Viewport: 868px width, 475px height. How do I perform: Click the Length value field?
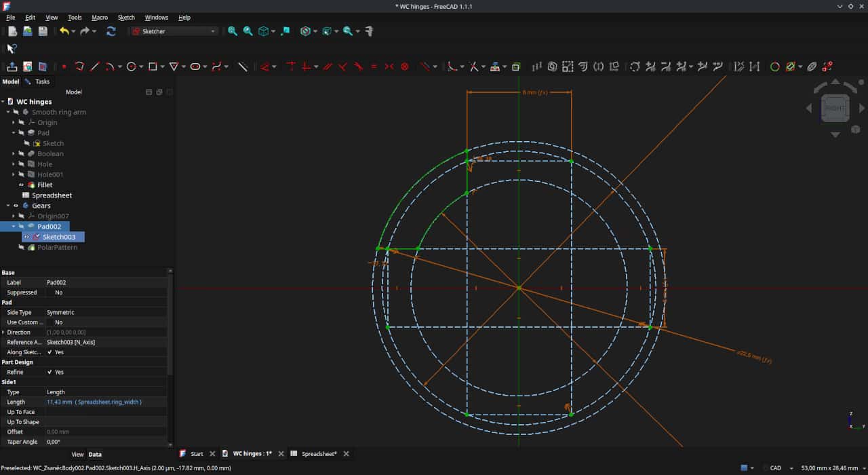[106, 402]
